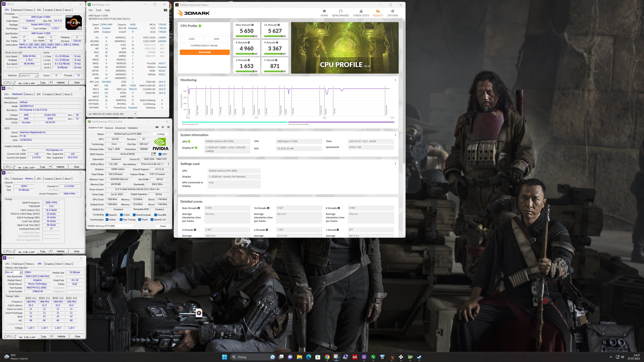Toggle the PhysX checkbox in GPU-Z
This screenshot has width=644, height=362.
coord(140,220)
